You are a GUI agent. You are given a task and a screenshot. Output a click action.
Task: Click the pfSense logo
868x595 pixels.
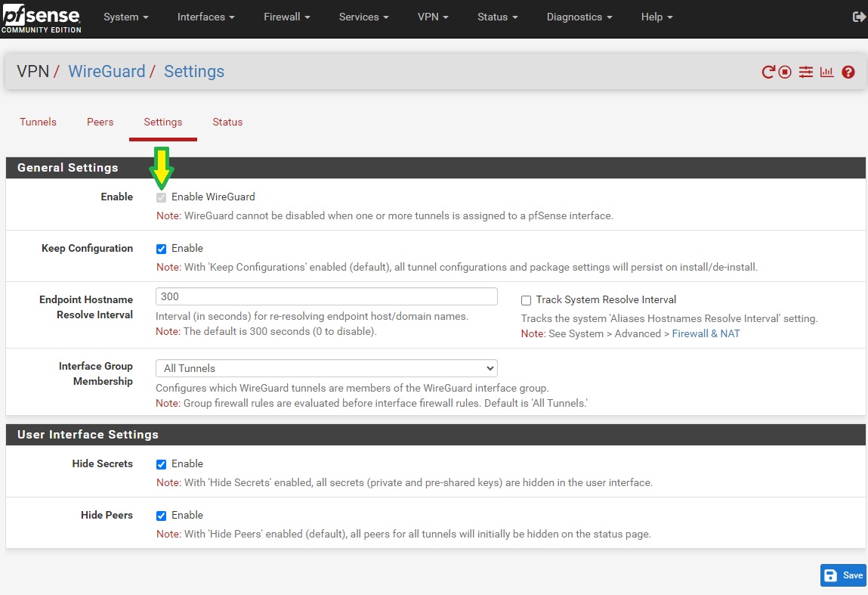(x=41, y=18)
